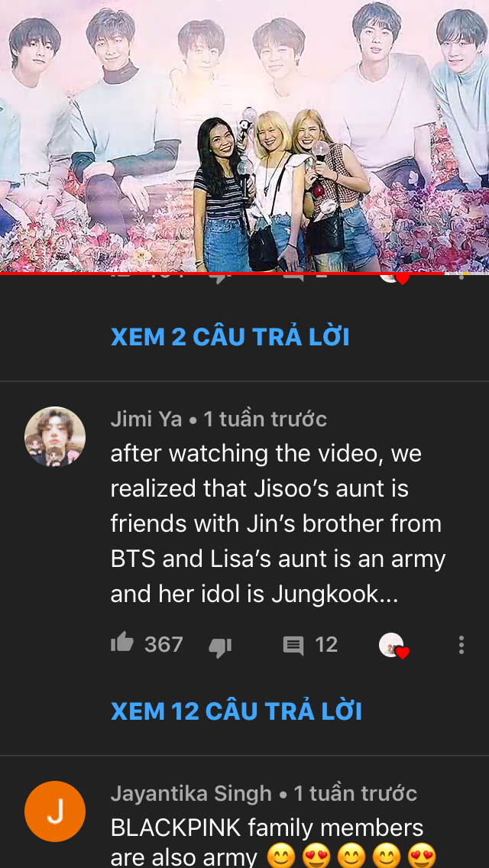Tap the Jayantika Singh username

(191, 793)
